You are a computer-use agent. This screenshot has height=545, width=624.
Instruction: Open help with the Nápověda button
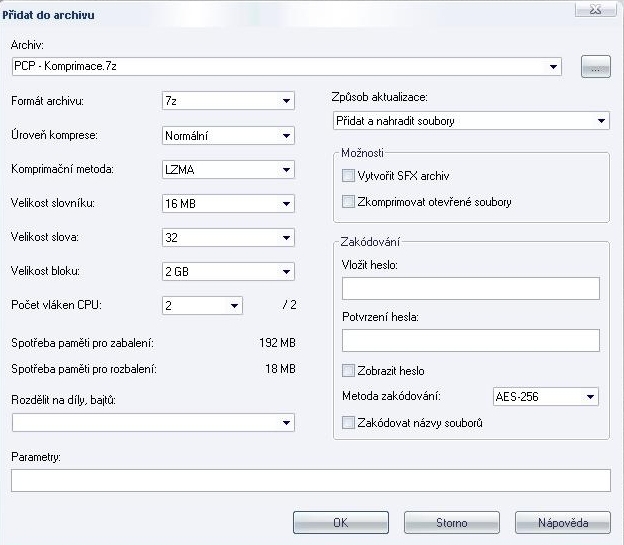click(563, 523)
